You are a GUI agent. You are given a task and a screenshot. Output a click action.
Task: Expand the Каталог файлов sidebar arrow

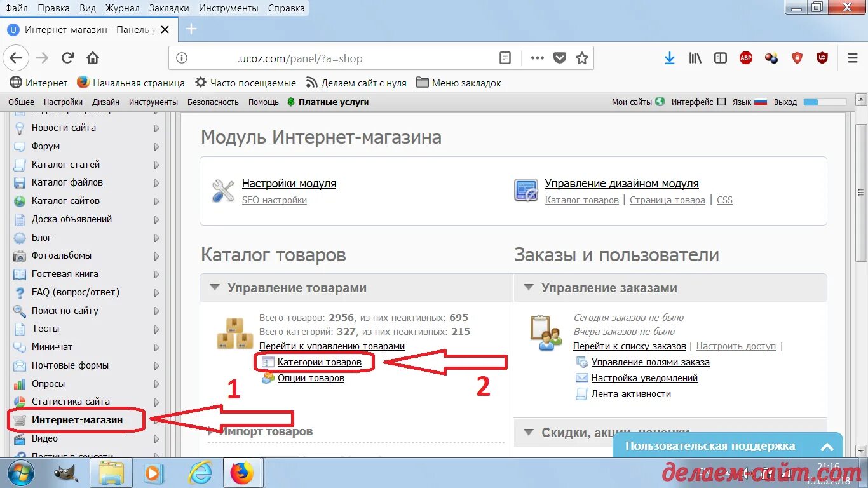[156, 183]
